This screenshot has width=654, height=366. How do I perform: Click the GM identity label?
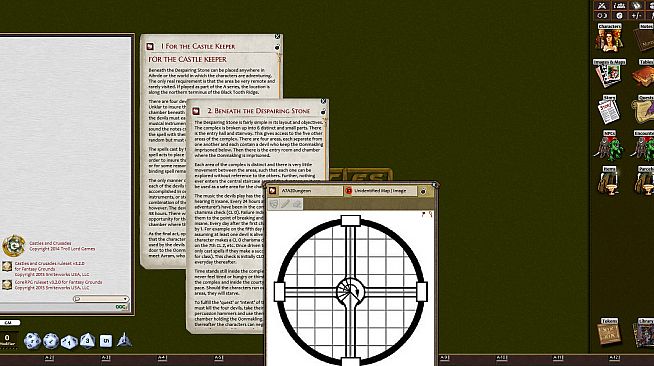pyautogui.click(x=8, y=323)
